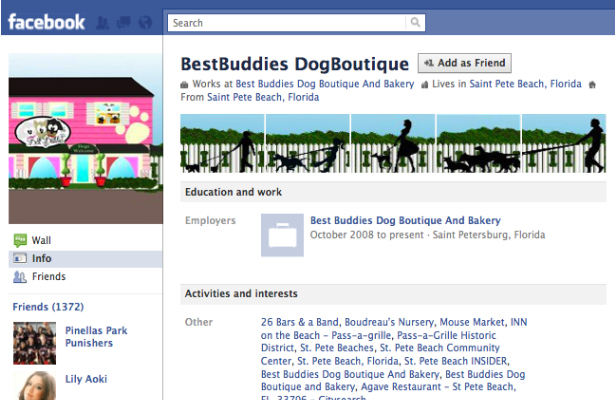
Task: Click BestBuddies DogBoutique profile name
Action: click(x=295, y=64)
